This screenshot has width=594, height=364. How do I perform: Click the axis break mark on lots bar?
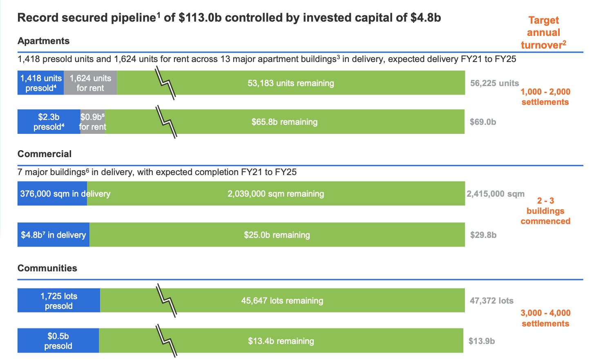[x=166, y=301]
